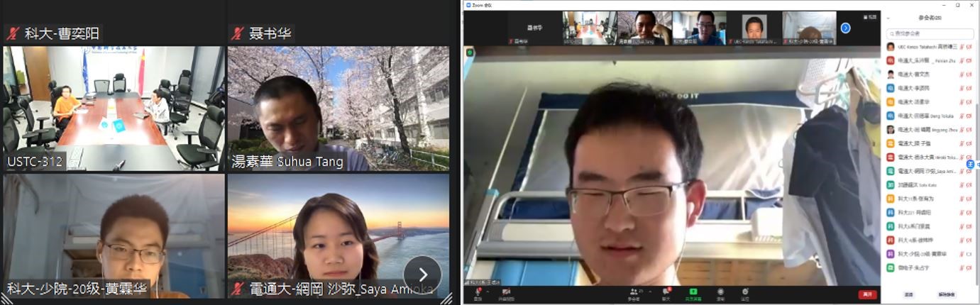
Task: Select UEC Kenzo Takahashi thumbnail in strip
Action: tap(754, 28)
